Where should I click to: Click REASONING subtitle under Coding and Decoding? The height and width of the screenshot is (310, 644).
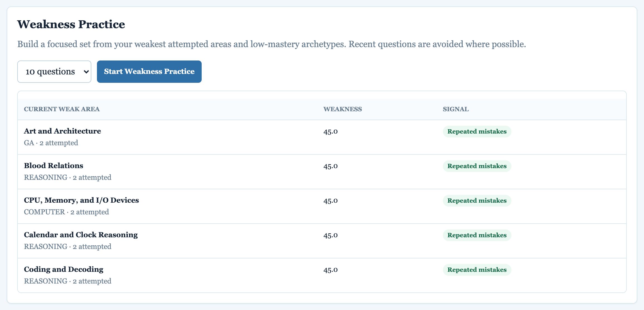pyautogui.click(x=68, y=281)
